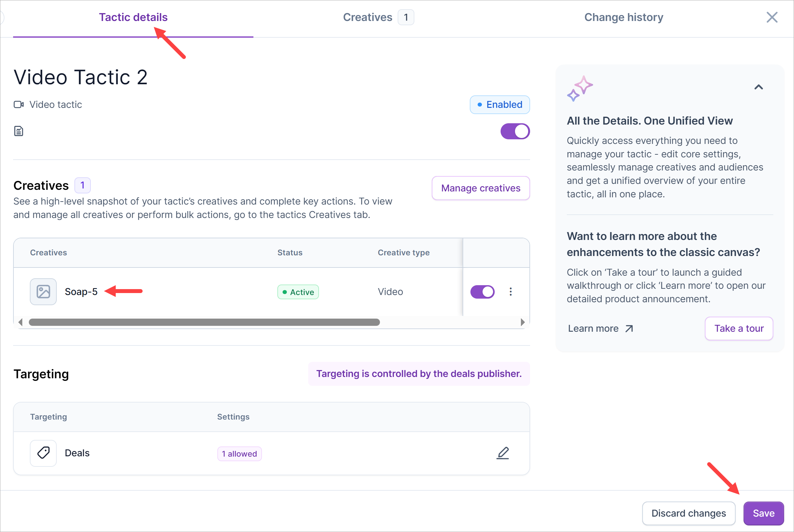The width and height of the screenshot is (794, 532).
Task: Click right arrow of creatives table scrollbar
Action: pyautogui.click(x=523, y=322)
